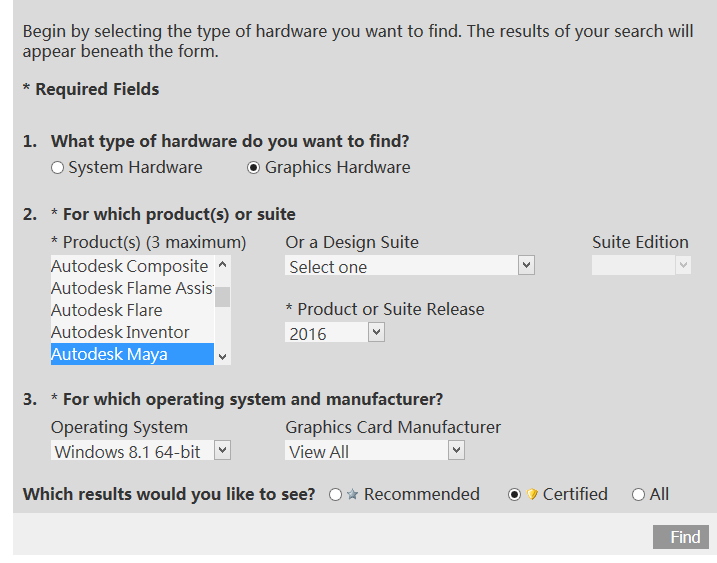This screenshot has width=717, height=563.
Task: Select Autodesk Composite in product list
Action: [x=132, y=266]
